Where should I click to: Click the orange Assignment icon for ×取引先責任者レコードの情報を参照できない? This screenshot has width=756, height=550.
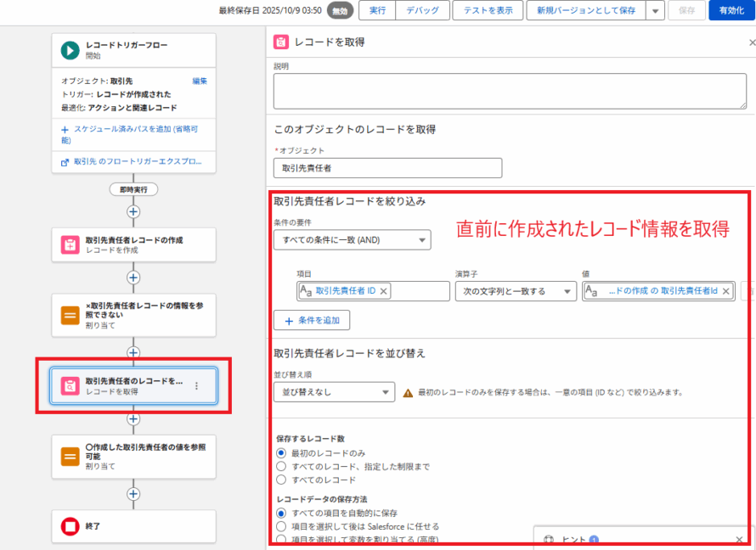point(70,315)
